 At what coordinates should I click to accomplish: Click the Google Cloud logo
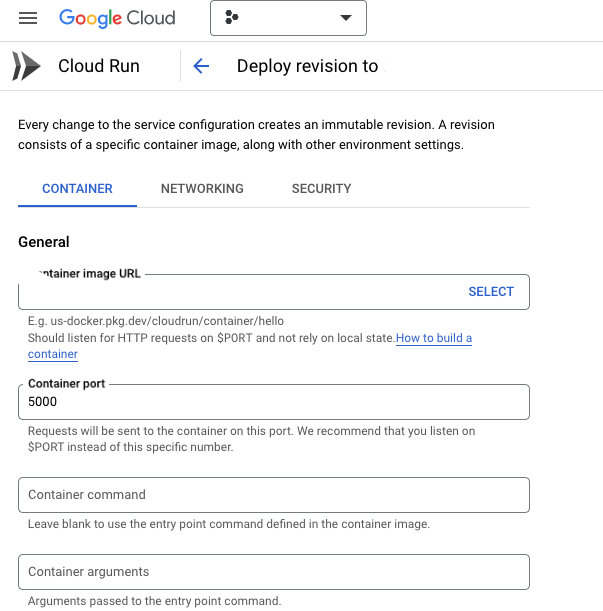pyautogui.click(x=117, y=18)
